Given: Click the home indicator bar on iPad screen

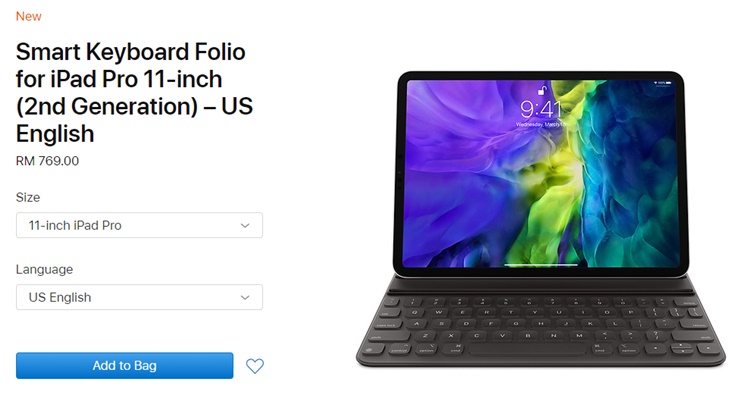Looking at the screenshot, I should 541,264.
